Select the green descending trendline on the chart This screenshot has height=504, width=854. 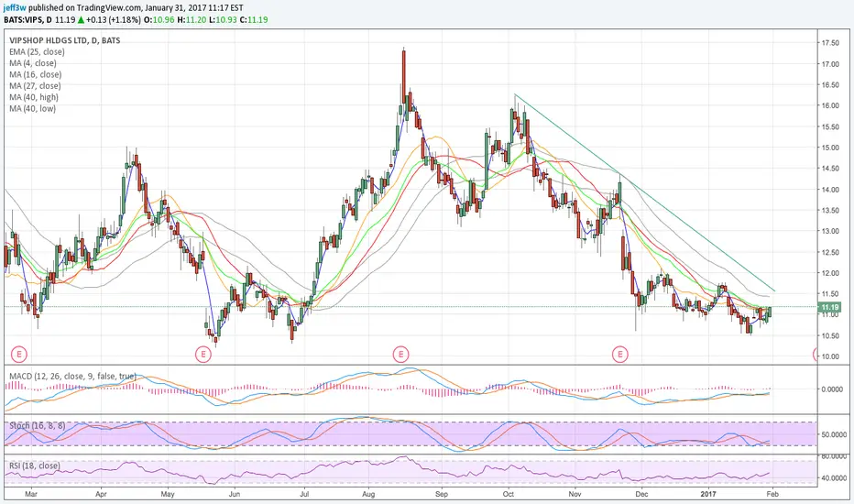(x=645, y=192)
